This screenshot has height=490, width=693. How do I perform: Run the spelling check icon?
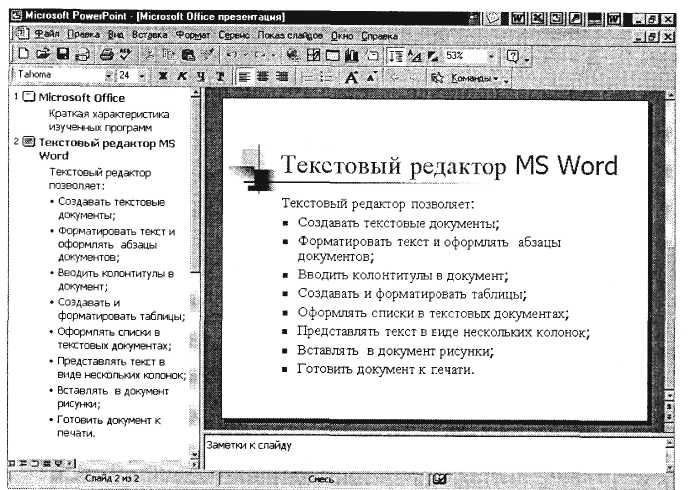click(126, 55)
